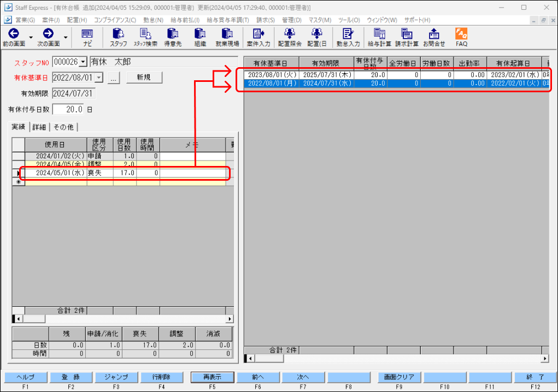
Task: Open the 勤怠(N) menu
Action: (x=154, y=20)
